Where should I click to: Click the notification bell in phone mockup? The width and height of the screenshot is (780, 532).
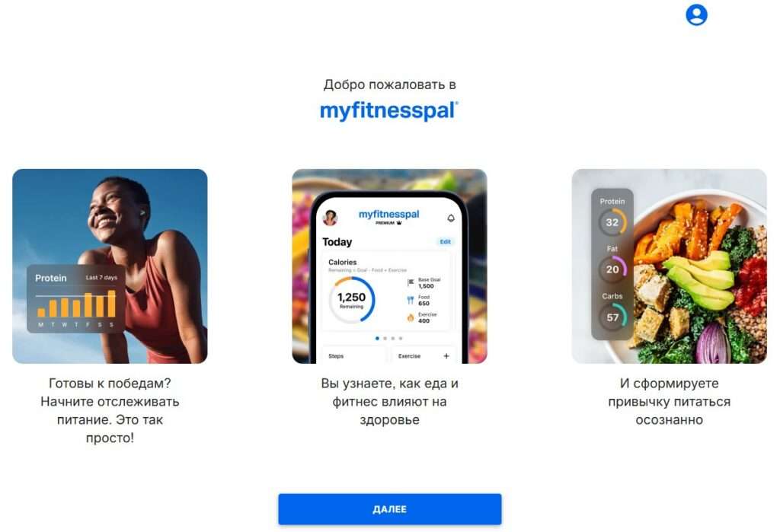pos(451,218)
